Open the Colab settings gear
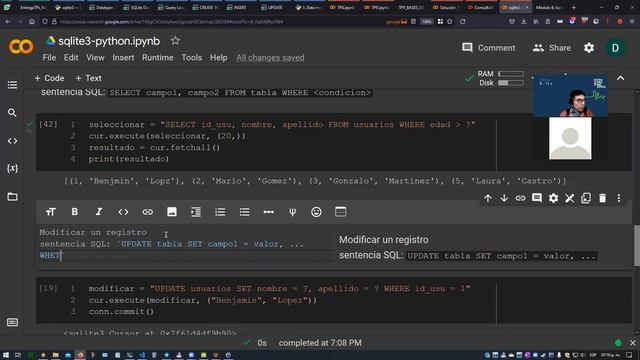 pyautogui.click(x=589, y=48)
